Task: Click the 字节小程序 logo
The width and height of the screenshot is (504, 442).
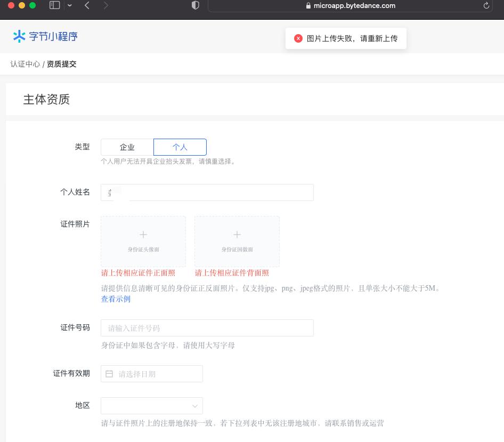Action: 45,36
